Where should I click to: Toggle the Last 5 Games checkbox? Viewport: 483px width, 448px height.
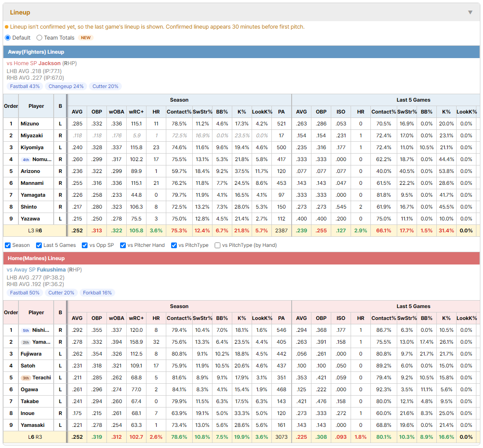coord(39,245)
